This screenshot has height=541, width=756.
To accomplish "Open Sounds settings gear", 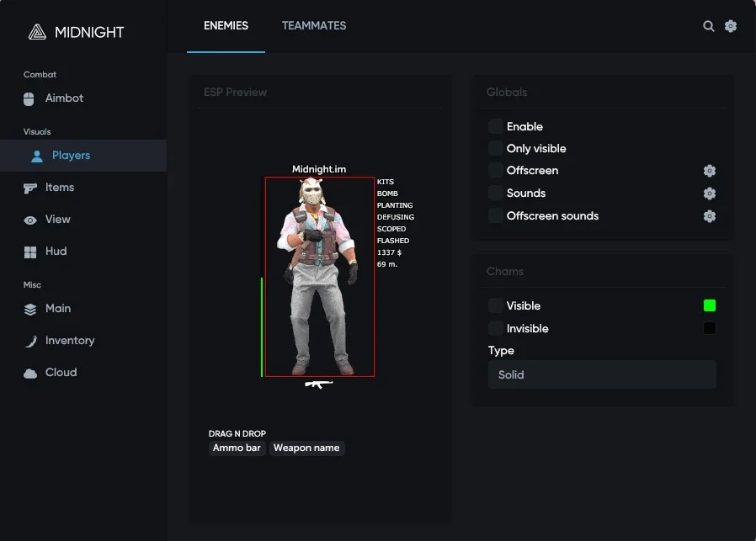I will click(x=709, y=194).
